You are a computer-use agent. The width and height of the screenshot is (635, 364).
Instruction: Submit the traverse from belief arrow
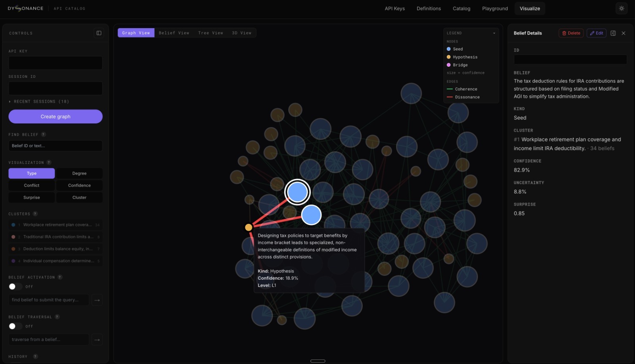click(x=97, y=339)
